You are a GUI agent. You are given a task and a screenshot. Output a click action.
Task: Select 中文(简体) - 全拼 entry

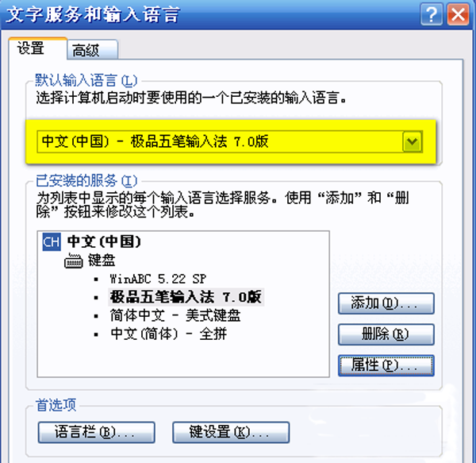click(168, 334)
